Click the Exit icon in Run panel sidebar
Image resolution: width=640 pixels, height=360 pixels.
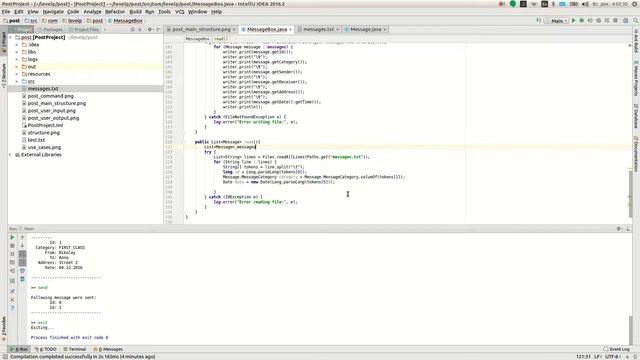coord(12,271)
